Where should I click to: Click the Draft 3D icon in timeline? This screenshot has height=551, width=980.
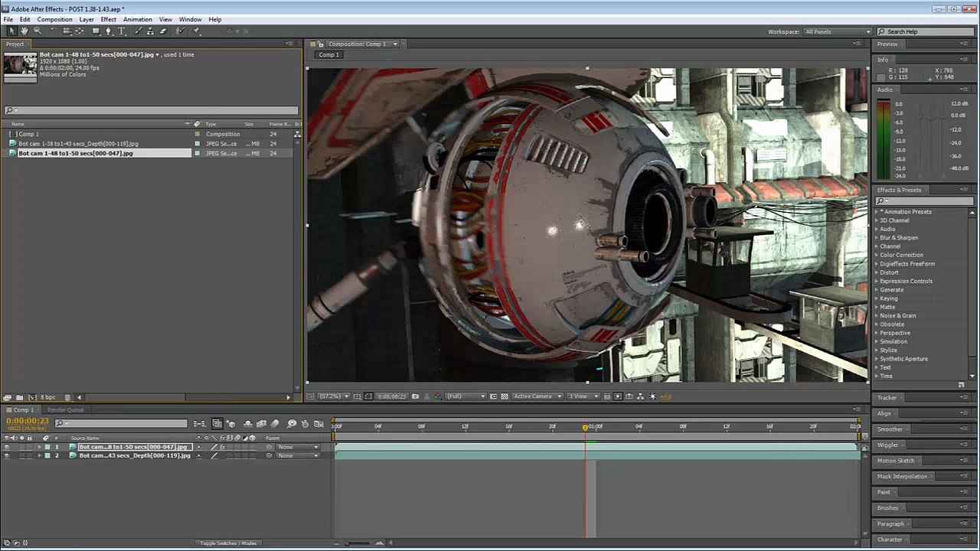(x=231, y=423)
